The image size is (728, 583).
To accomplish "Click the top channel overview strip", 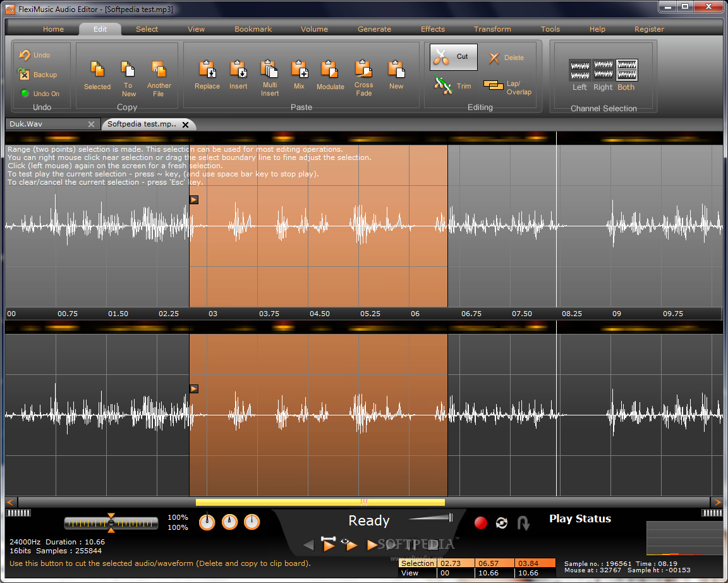I will click(364, 138).
